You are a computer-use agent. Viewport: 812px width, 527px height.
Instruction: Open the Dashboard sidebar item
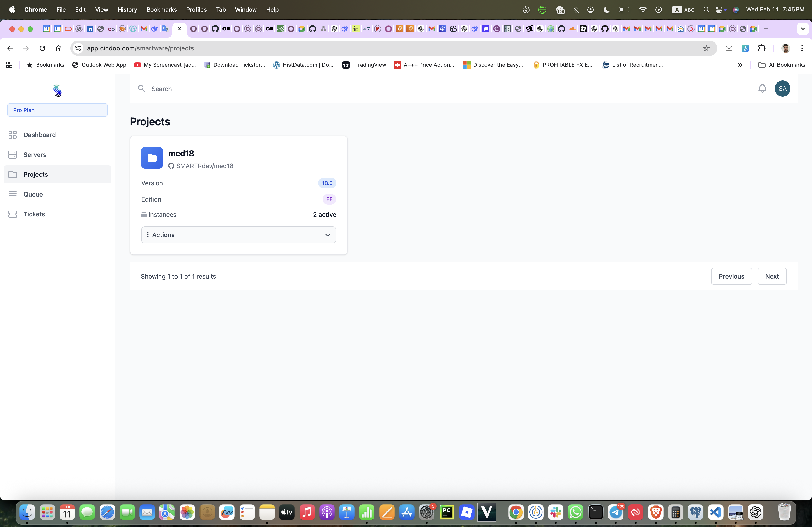click(x=39, y=135)
